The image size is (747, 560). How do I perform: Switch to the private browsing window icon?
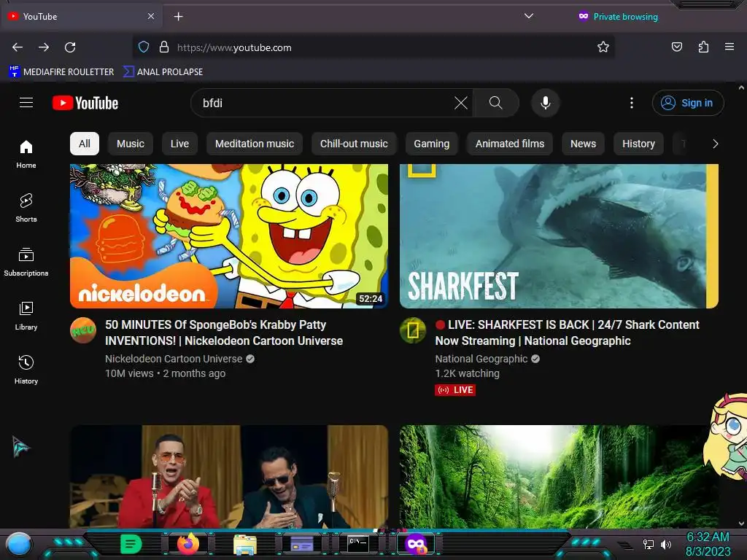(416, 544)
